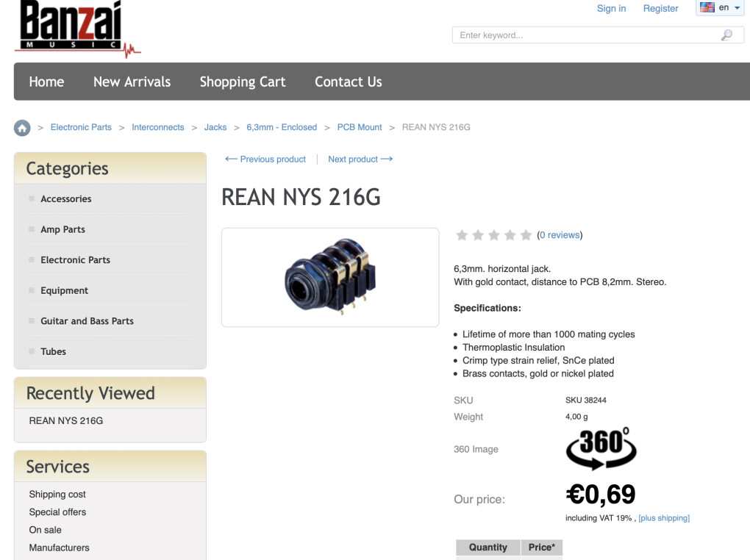Open the product image thumbnail
Image resolution: width=750 pixels, height=560 pixels.
330,277
